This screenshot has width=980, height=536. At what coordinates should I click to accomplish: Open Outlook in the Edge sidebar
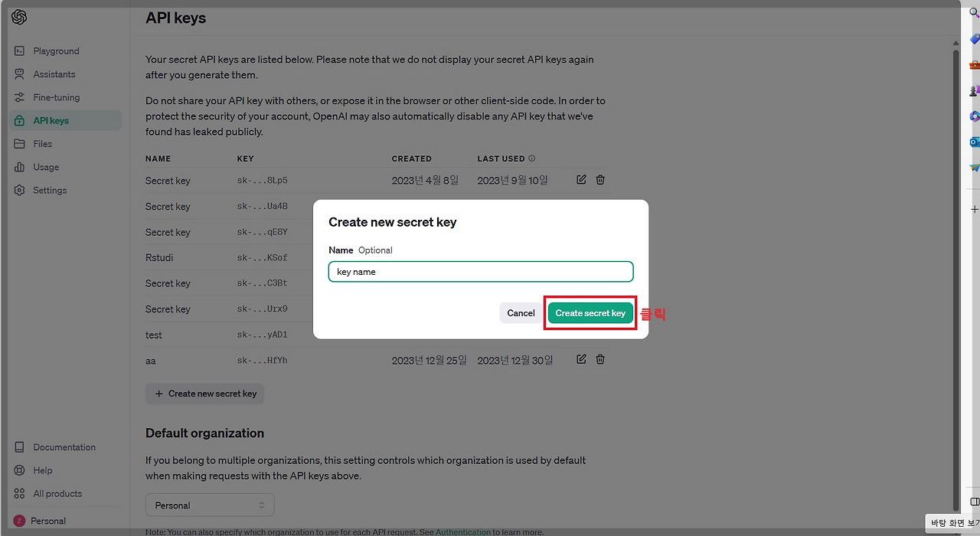click(975, 142)
